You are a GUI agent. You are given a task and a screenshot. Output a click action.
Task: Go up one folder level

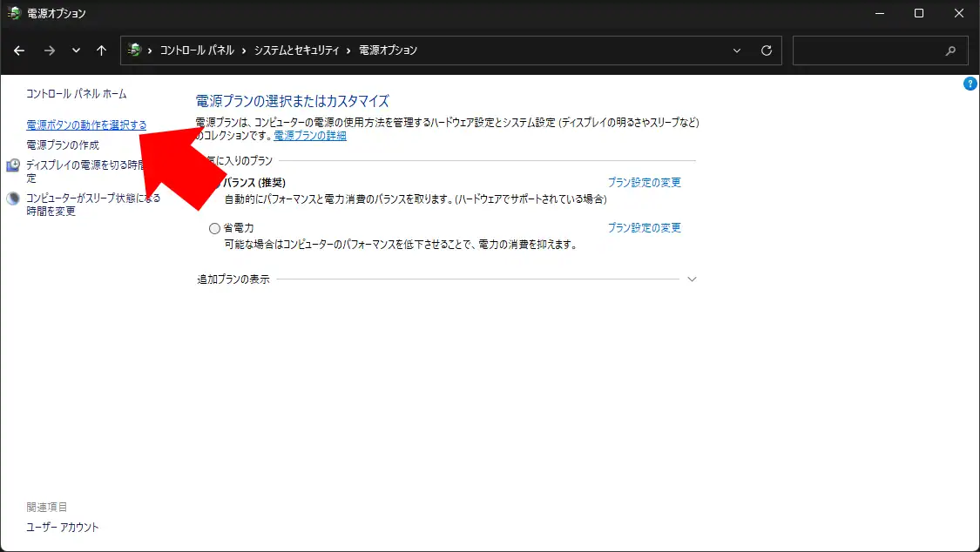click(x=101, y=50)
